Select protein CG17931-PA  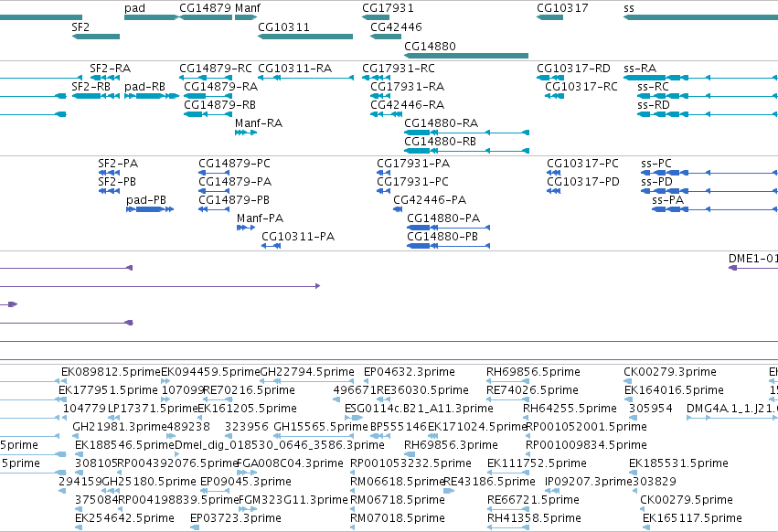tap(384, 173)
